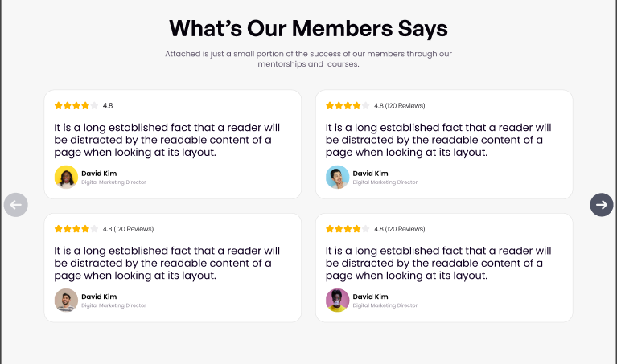This screenshot has width=617, height=364.
Task: Click the purple-background avatar photo
Action: (337, 300)
